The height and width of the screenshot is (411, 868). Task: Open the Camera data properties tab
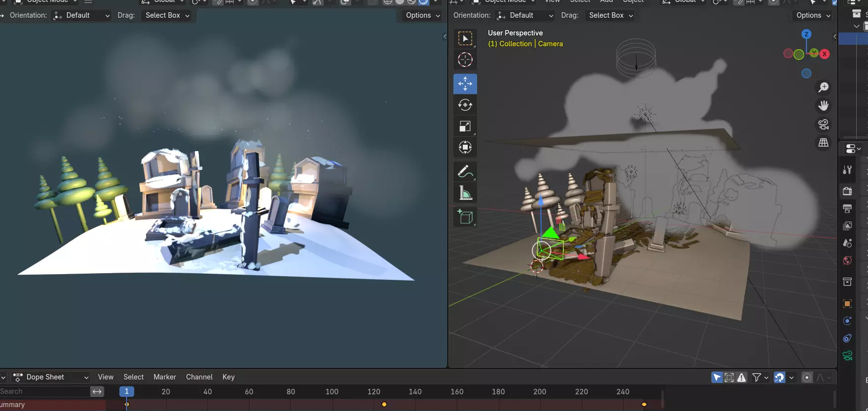pyautogui.click(x=847, y=355)
